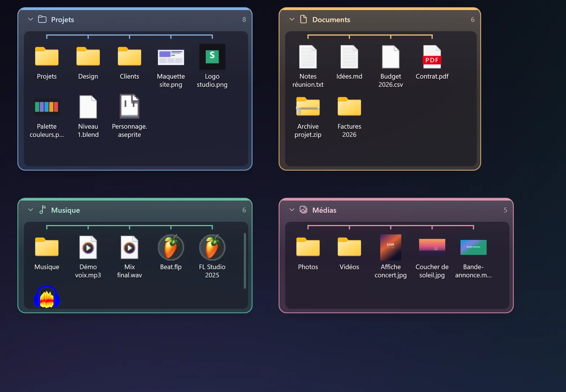Collapse the Musique group chevron
566x392 pixels.
pyautogui.click(x=30, y=210)
